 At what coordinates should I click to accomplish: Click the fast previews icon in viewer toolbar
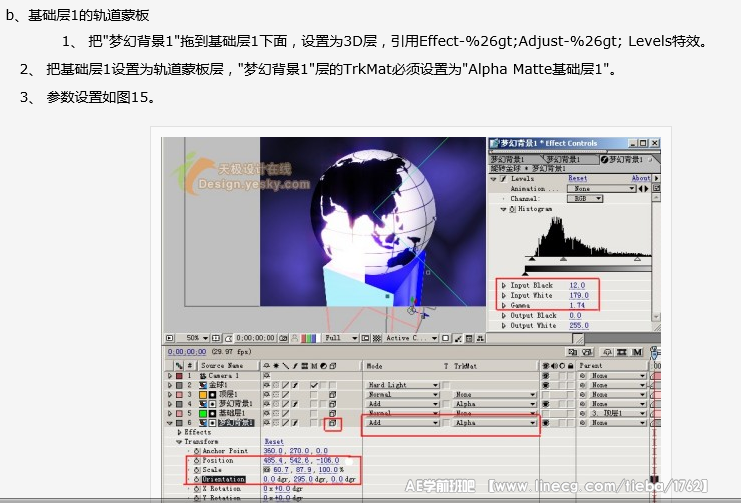[457, 338]
